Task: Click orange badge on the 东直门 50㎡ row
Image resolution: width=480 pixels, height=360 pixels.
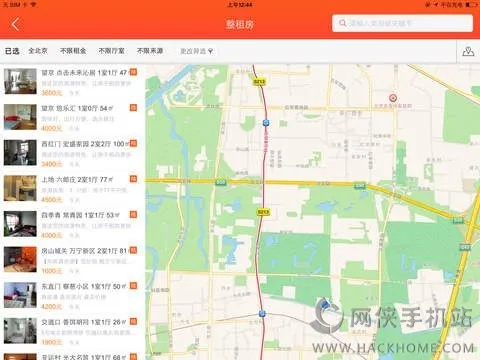Action: [x=133, y=286]
